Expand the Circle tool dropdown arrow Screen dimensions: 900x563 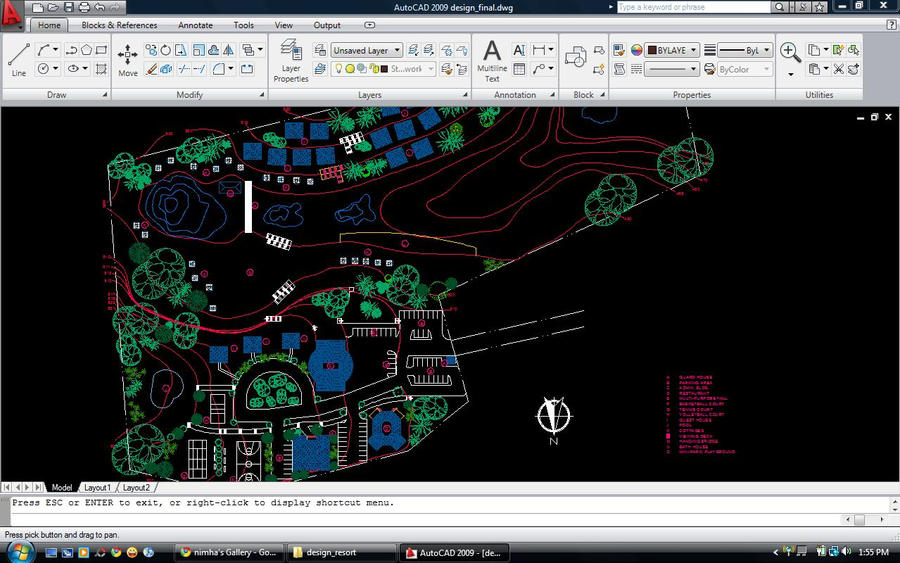click(56, 69)
